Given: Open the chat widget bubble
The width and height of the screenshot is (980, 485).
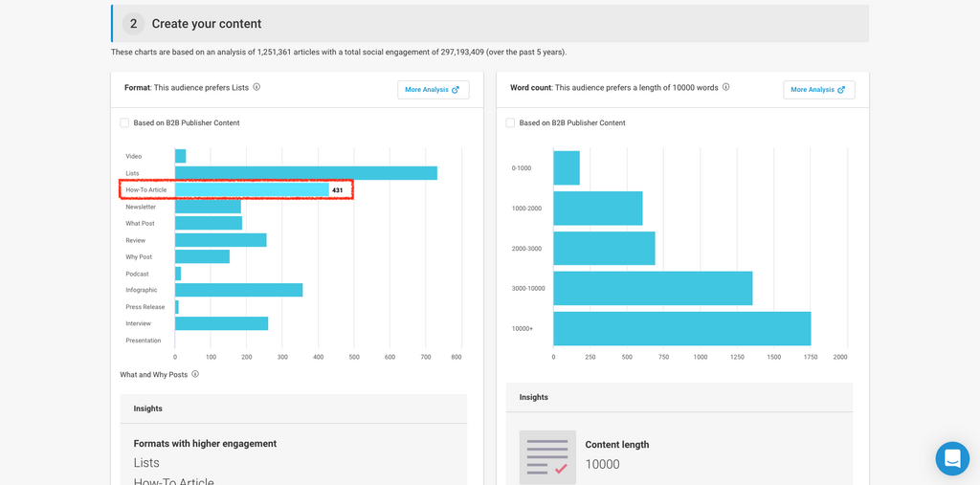Looking at the screenshot, I should (951, 459).
